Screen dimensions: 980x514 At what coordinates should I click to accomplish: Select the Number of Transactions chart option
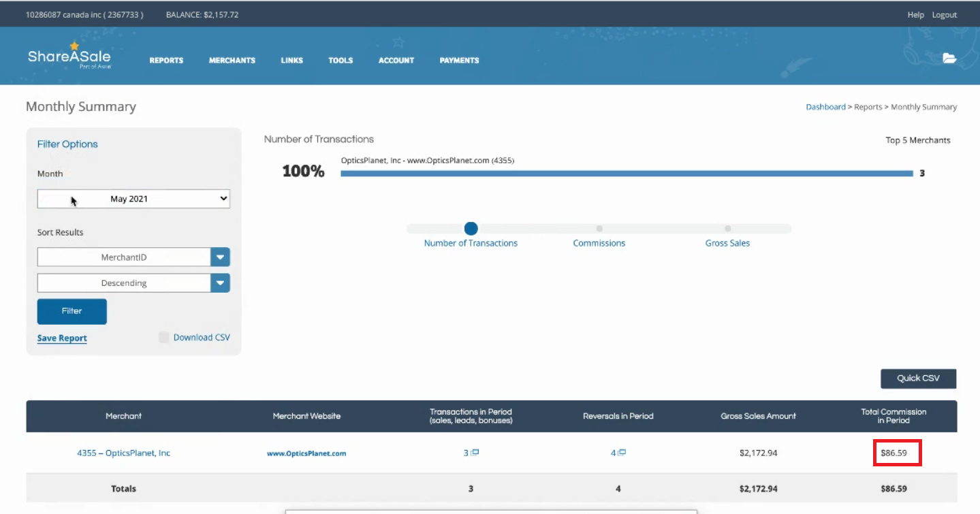[471, 229]
